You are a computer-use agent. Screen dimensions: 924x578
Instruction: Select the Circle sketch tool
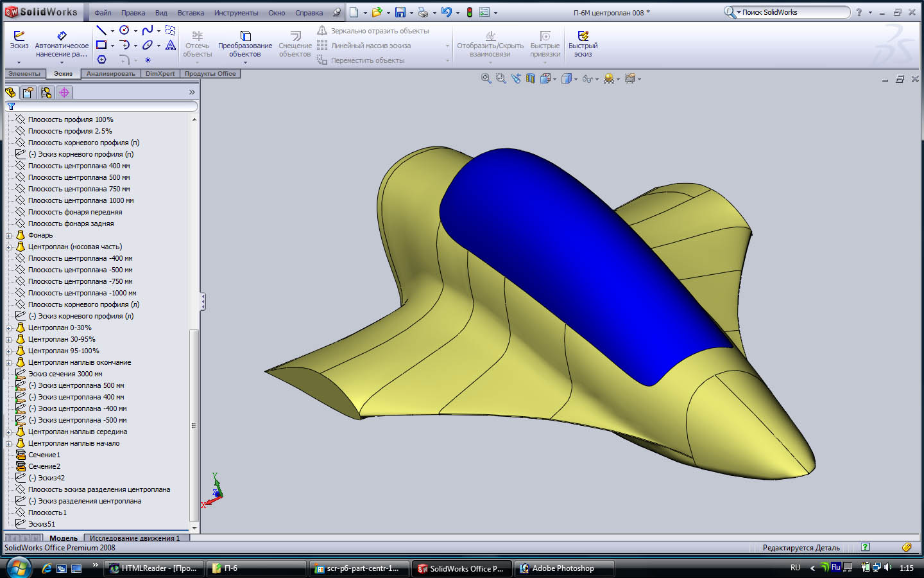(124, 30)
